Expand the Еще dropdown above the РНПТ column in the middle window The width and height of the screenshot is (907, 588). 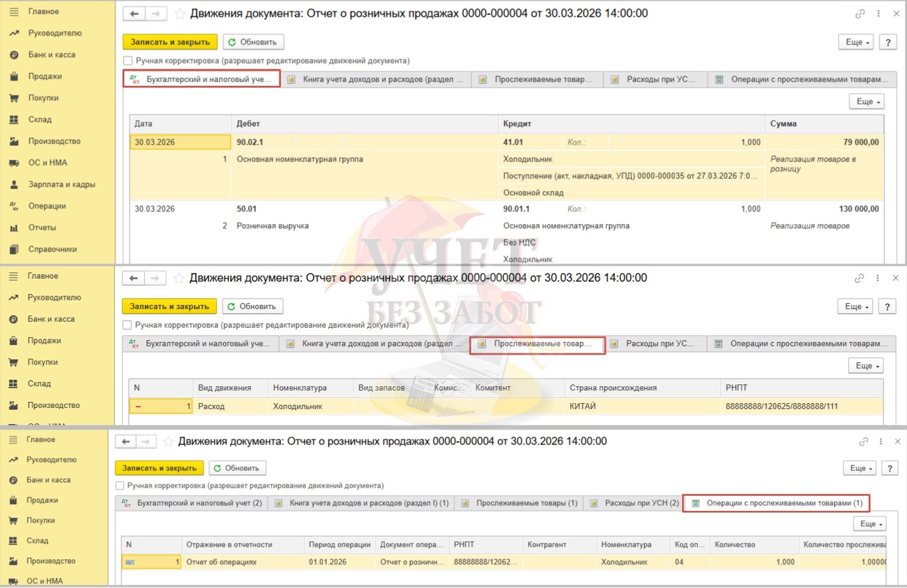pyautogui.click(x=867, y=366)
